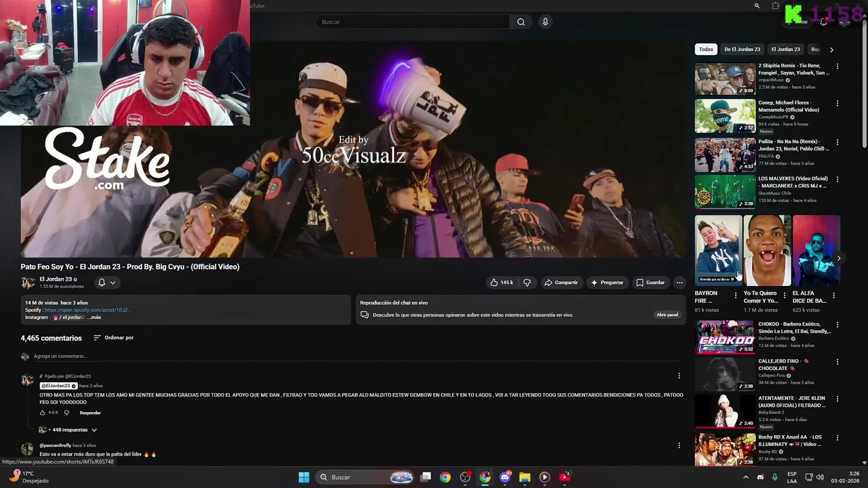868x488 pixels.
Task: Open weather widget showing 17°C
Action: tap(27, 476)
